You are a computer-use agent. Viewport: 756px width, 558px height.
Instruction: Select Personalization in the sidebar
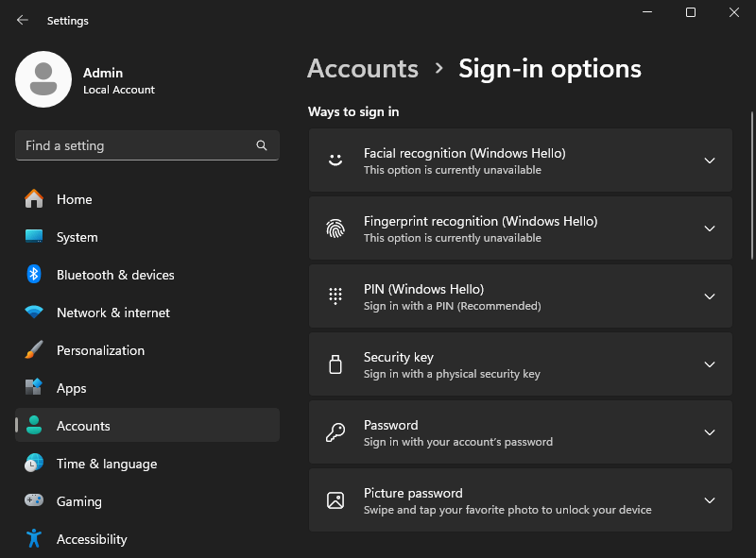coord(147,350)
